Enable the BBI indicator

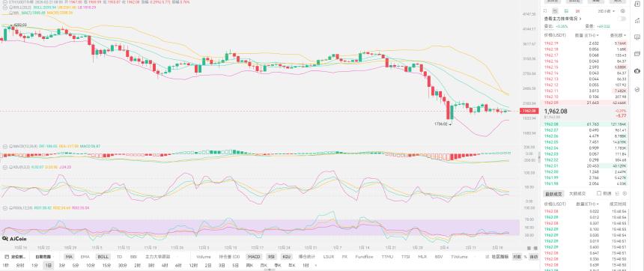pyautogui.click(x=133, y=257)
